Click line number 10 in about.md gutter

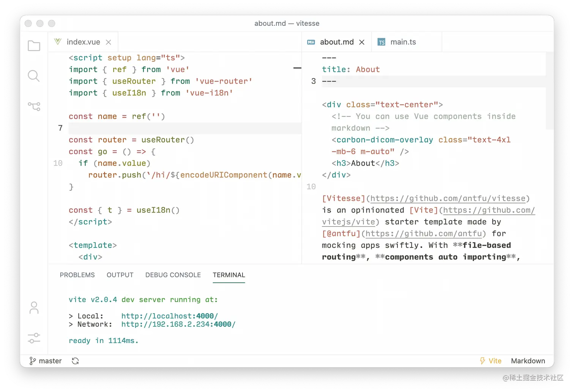click(311, 187)
